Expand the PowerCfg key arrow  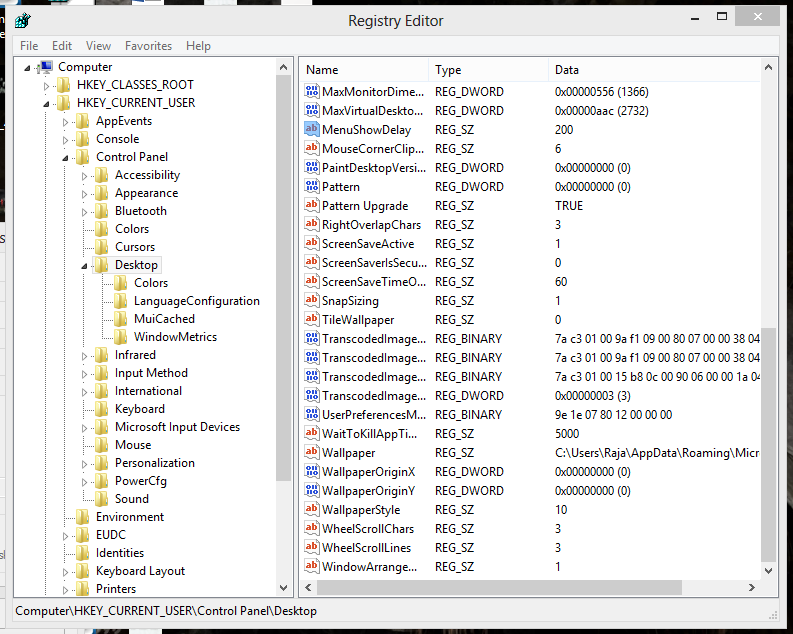(x=84, y=482)
